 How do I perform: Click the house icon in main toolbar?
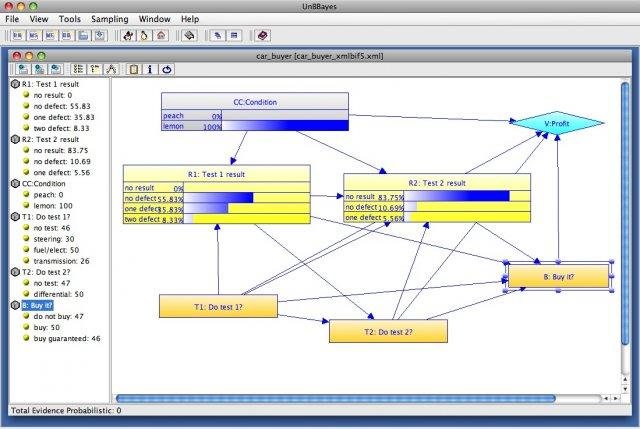[160, 35]
